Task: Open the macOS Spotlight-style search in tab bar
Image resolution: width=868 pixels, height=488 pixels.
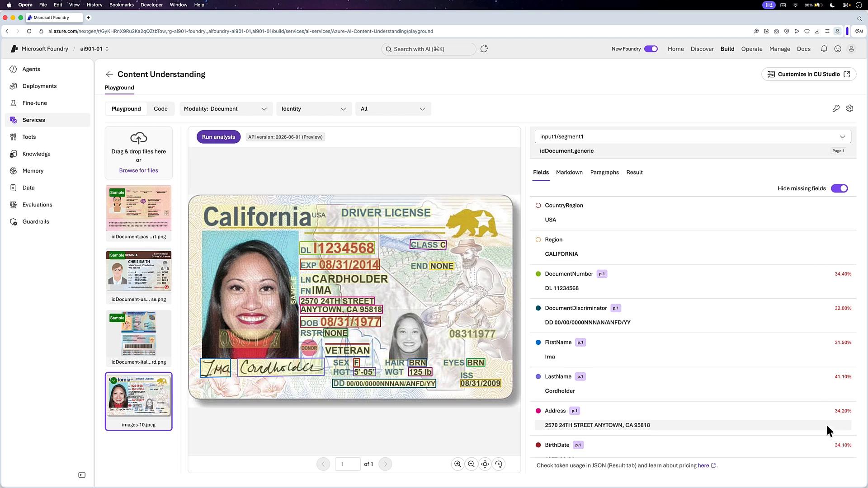Action: click(859, 19)
